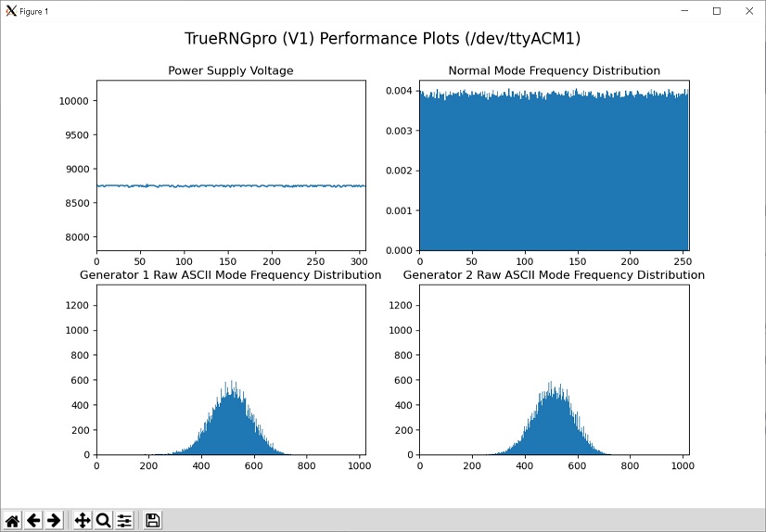Save the figure with floppy icon
The image size is (766, 532).
pyautogui.click(x=152, y=520)
